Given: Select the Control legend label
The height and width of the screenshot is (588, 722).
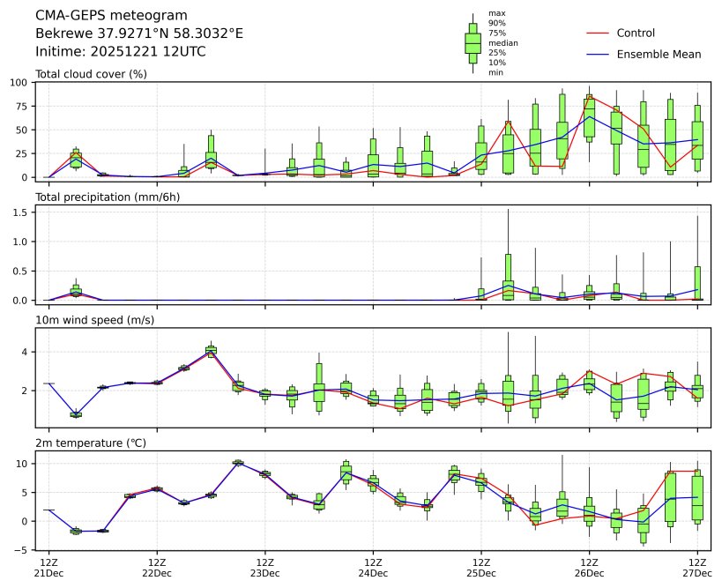Looking at the screenshot, I should pyautogui.click(x=636, y=33).
